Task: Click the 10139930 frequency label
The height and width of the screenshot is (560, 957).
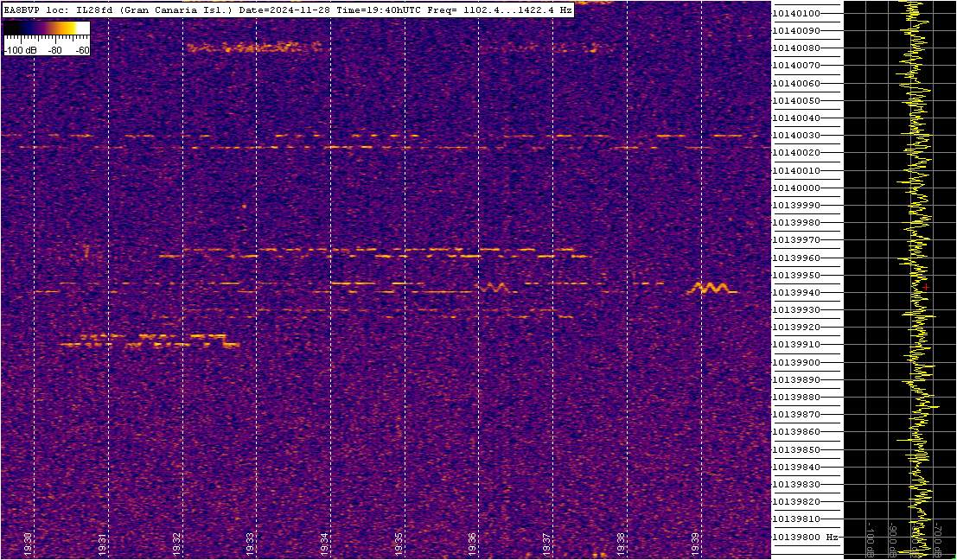Action: point(796,310)
